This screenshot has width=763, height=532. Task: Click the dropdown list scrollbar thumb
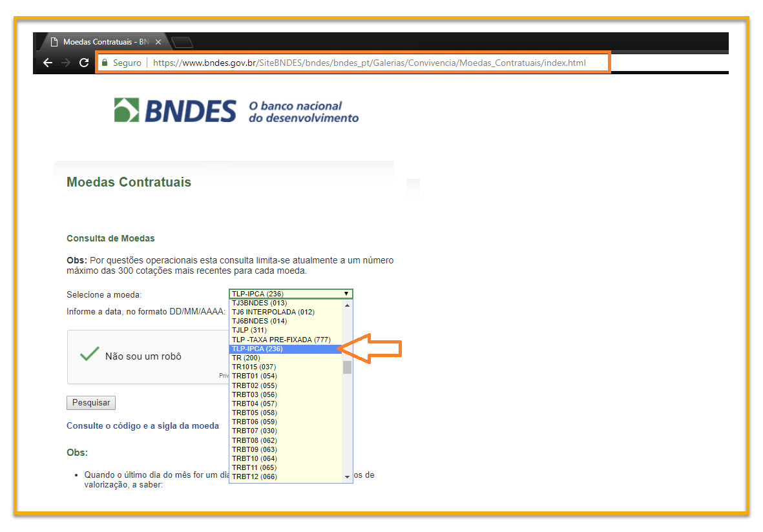[x=347, y=367]
